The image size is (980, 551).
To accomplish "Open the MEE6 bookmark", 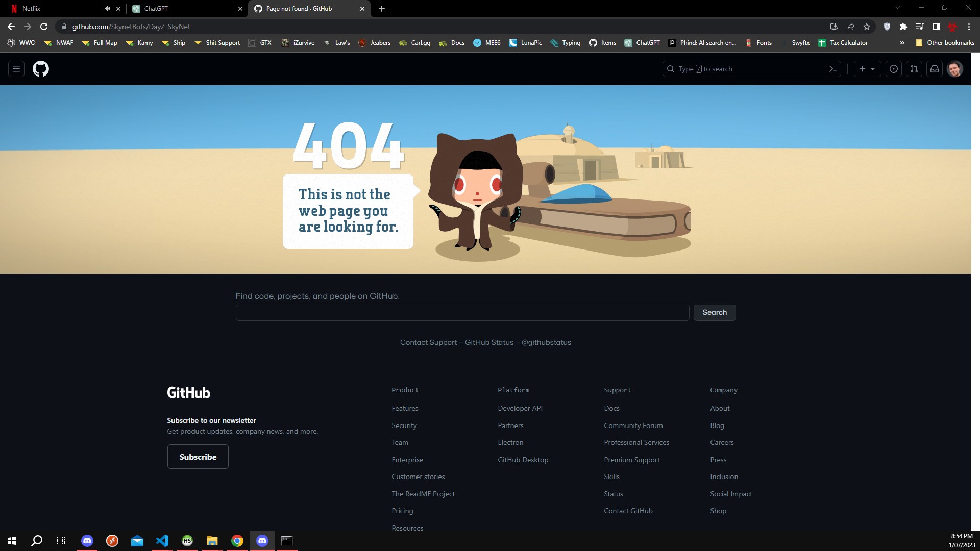I will [x=487, y=43].
